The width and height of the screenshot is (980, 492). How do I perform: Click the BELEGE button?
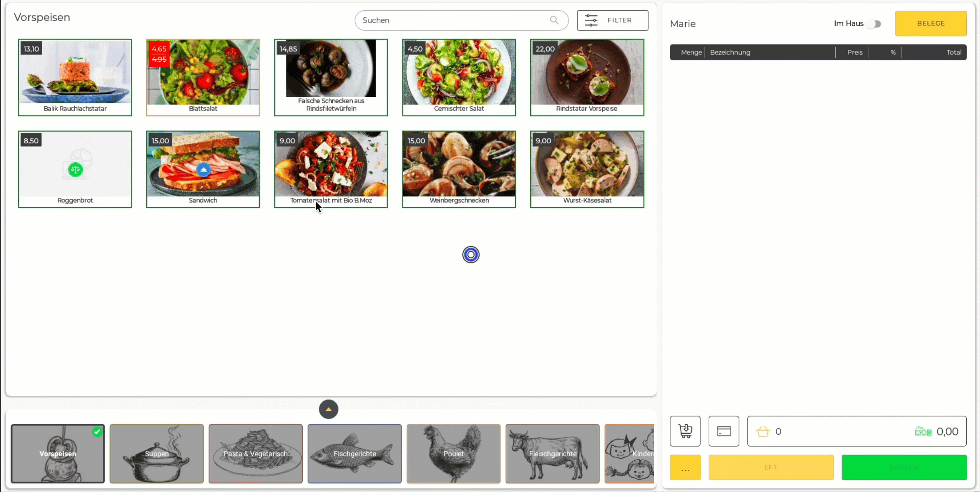(931, 23)
